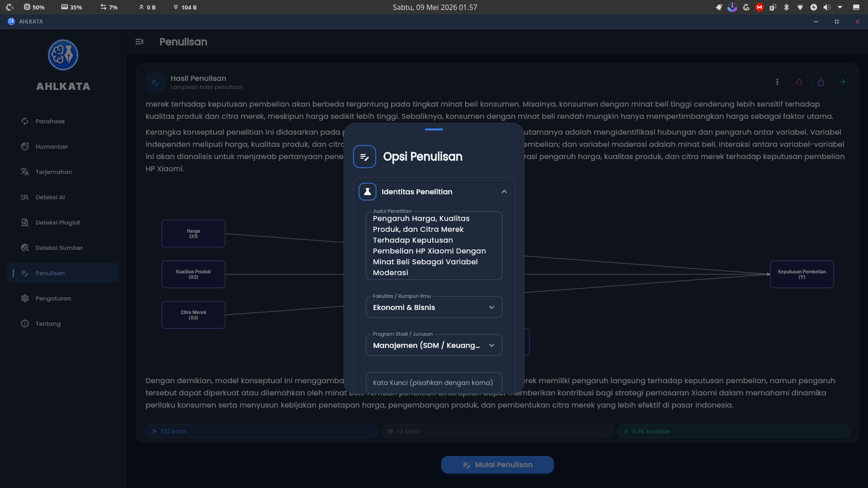
Task: Click the Hasil Penulisan header icon
Action: click(155, 82)
